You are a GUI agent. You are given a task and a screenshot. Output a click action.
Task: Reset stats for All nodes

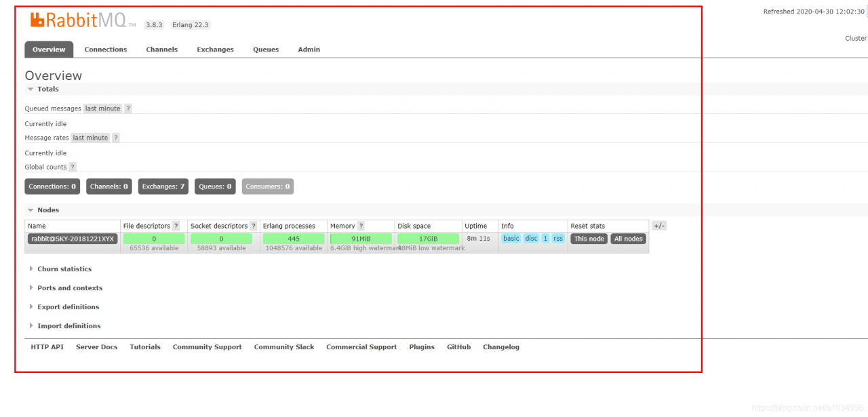pos(629,239)
